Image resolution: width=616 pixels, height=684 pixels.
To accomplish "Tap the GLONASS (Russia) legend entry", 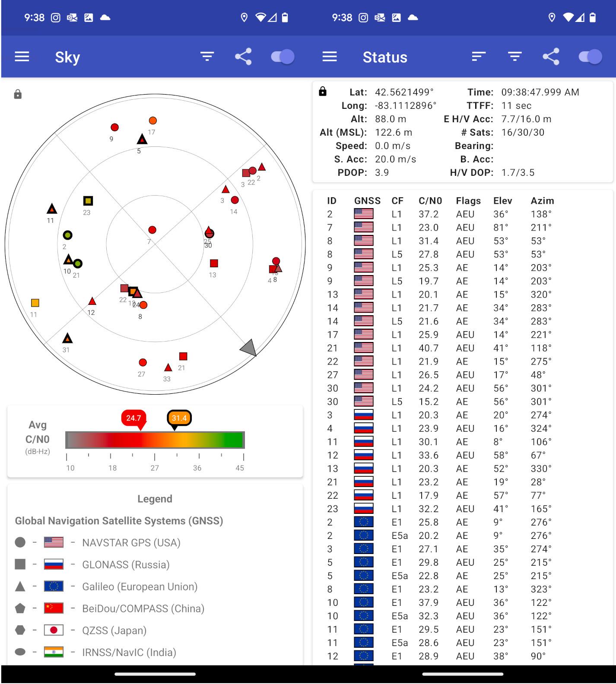I will pyautogui.click(x=92, y=564).
